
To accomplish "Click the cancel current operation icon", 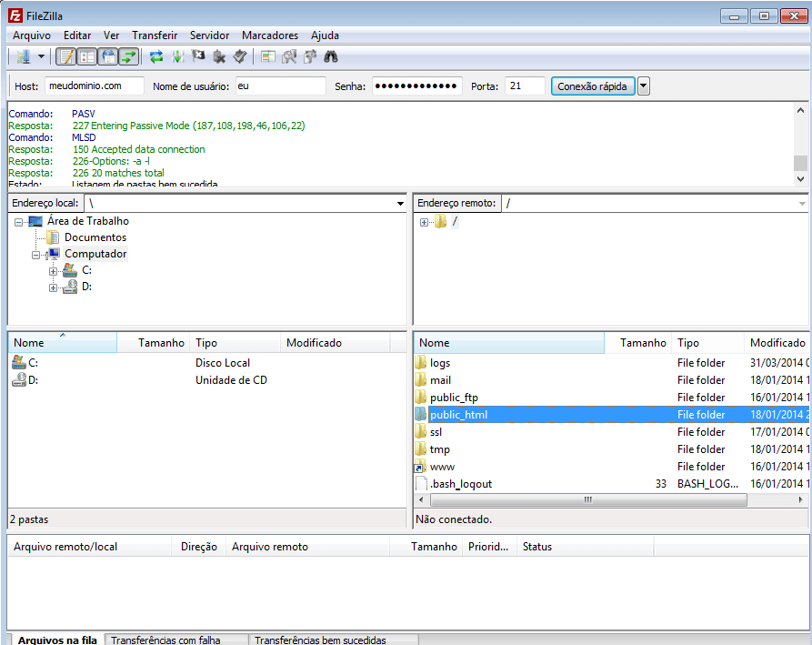I will point(198,56).
